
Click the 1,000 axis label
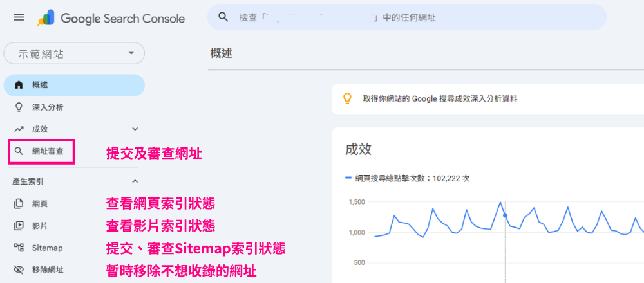click(357, 232)
